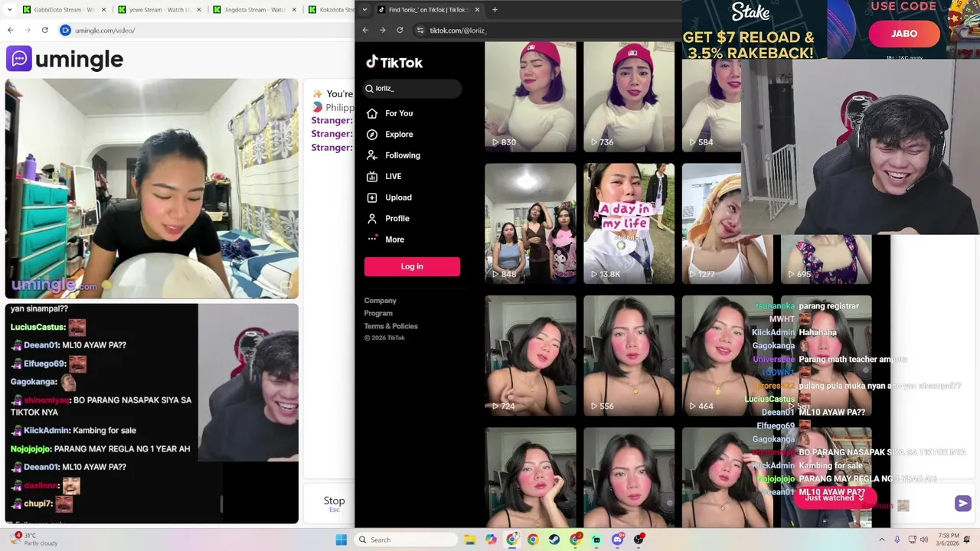The image size is (980, 551).
Task: Click the umingle.com/video address bar
Action: 207,30
